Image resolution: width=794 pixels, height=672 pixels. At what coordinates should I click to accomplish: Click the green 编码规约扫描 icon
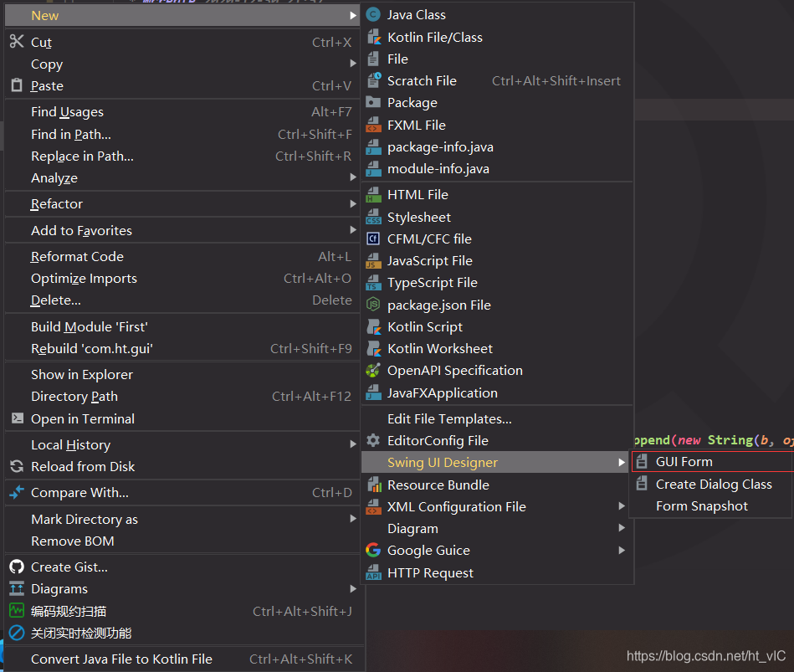[x=17, y=611]
